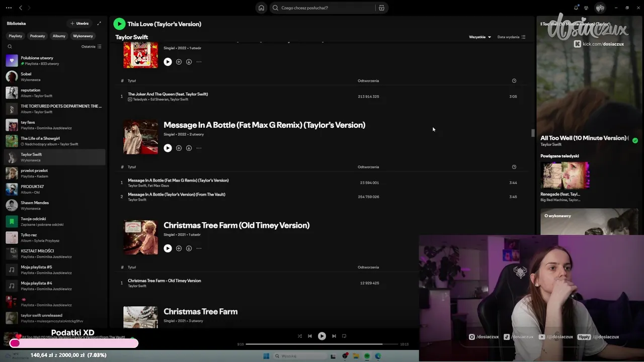Image resolution: width=644 pixels, height=362 pixels.
Task: Open the notifications bell
Action: click(576, 8)
